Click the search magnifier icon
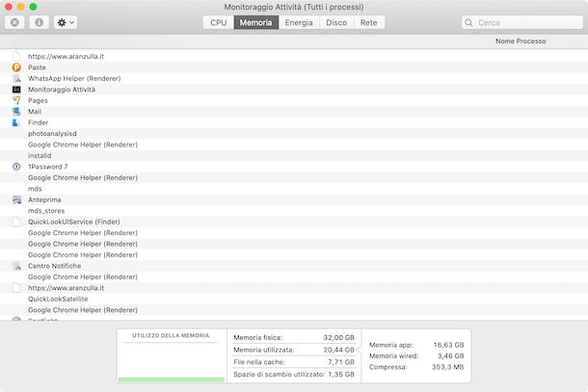 pyautogui.click(x=468, y=22)
